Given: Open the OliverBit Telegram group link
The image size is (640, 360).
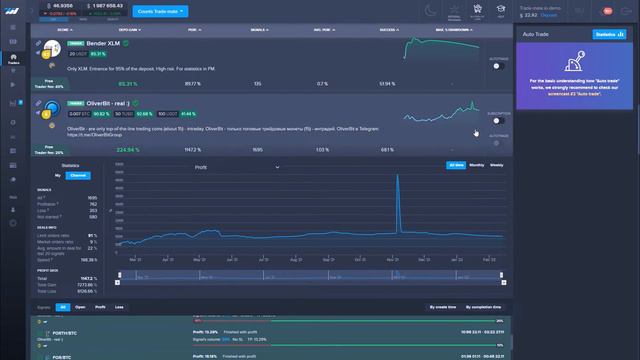Looking at the screenshot, I should [94, 134].
